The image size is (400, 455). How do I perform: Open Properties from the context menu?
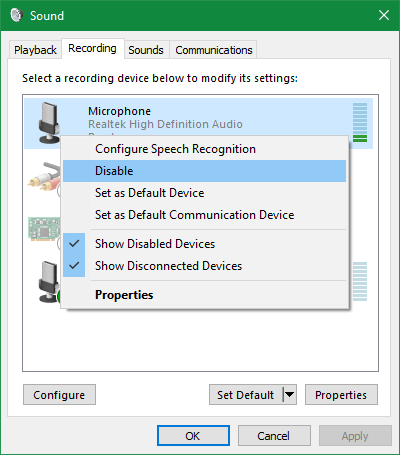[204, 295]
